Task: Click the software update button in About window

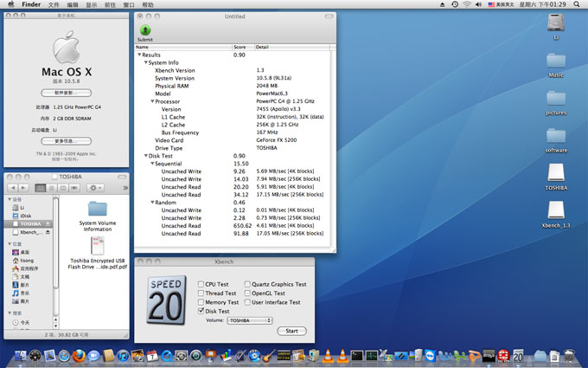Action: [66, 93]
